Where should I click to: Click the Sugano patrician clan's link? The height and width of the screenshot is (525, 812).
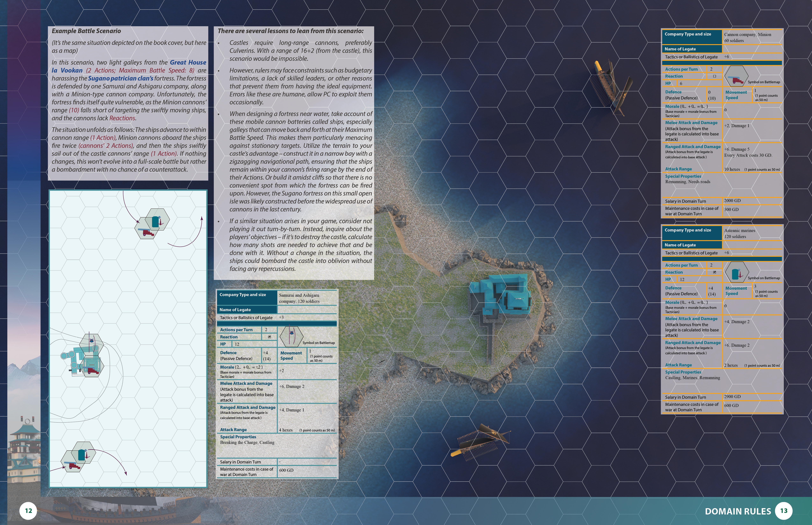[120, 78]
